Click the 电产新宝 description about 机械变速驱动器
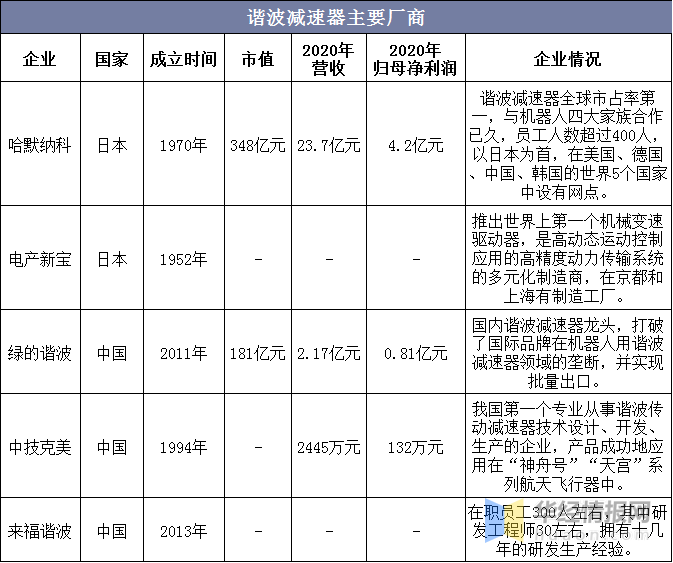673x563 pixels. pos(567,259)
